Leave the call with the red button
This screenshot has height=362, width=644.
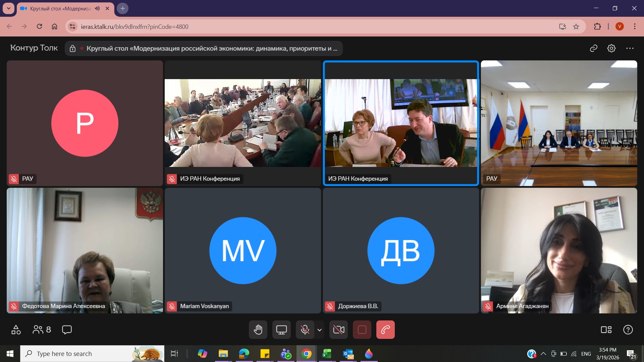[385, 330]
